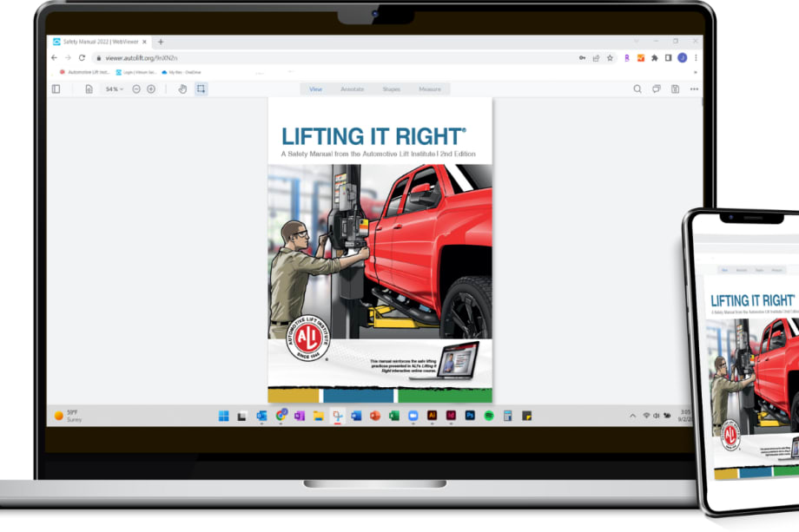Switch to the View tab
The image size is (799, 532).
pos(315,89)
